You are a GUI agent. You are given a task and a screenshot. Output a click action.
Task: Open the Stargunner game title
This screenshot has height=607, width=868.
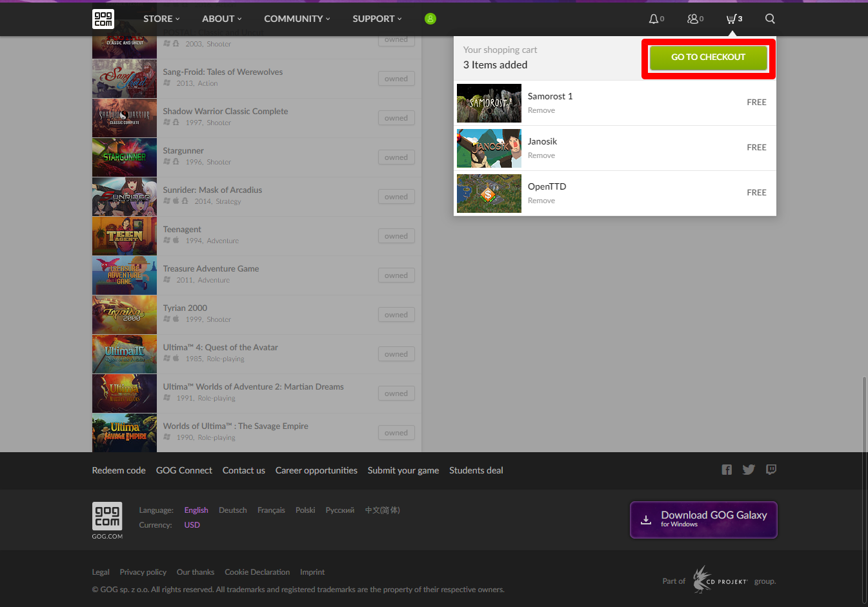(183, 151)
